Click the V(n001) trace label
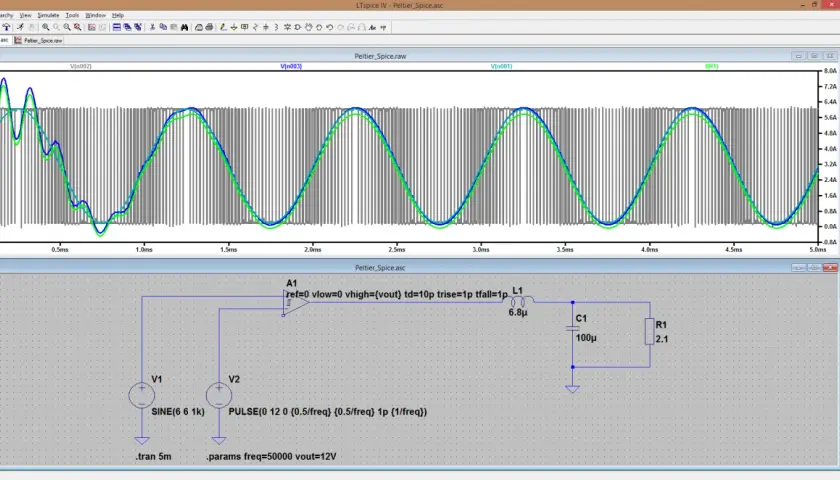 tap(501, 66)
